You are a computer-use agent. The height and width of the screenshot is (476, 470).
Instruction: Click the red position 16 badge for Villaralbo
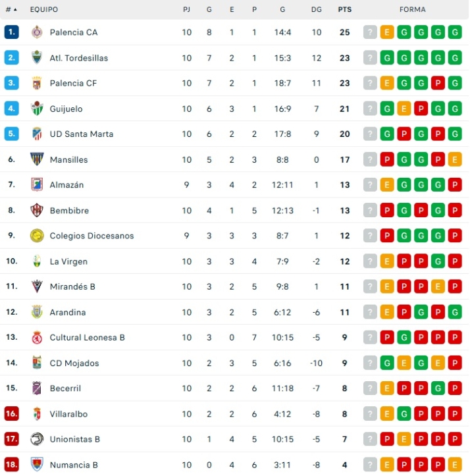click(x=11, y=414)
